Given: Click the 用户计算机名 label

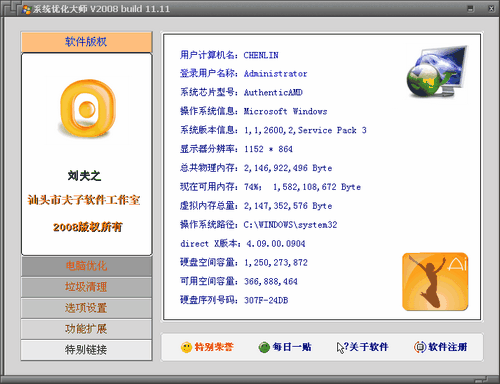Looking at the screenshot, I should [x=209, y=55].
